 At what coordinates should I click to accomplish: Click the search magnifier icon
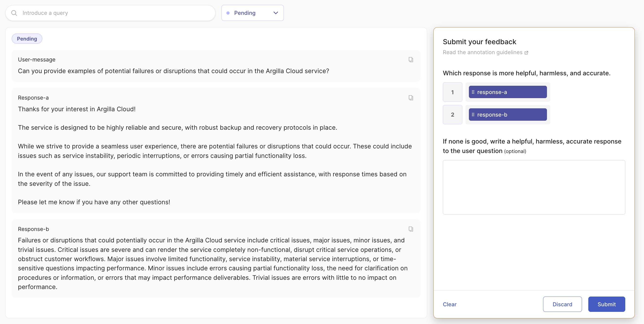(x=14, y=13)
